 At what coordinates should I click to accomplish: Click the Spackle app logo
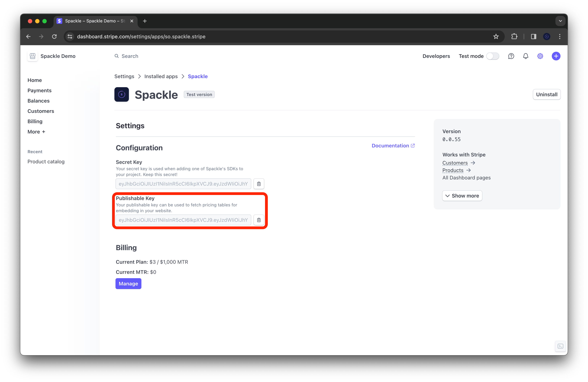pyautogui.click(x=121, y=94)
